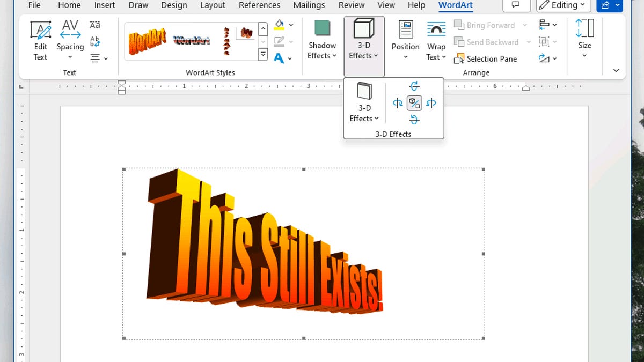Click the Tilt Right rotation icon
644x362 pixels.
pyautogui.click(x=431, y=103)
